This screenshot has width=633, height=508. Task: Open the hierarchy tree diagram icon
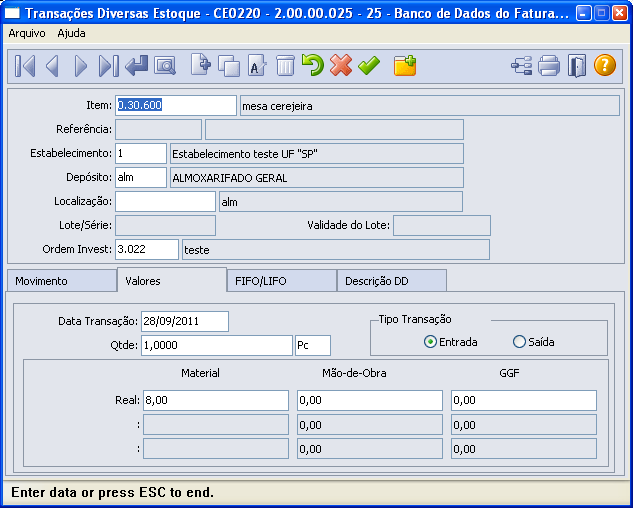(x=522, y=65)
